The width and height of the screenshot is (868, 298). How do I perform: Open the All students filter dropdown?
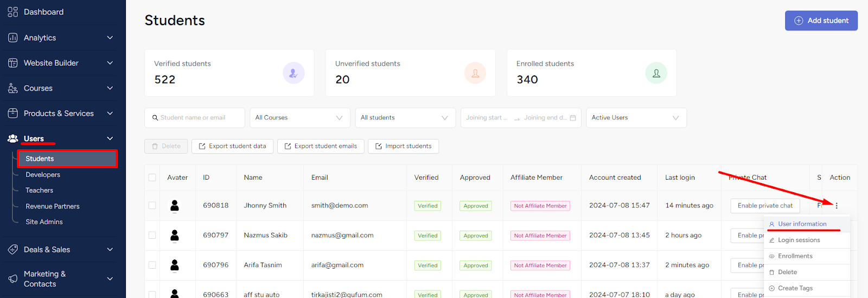[x=405, y=118]
